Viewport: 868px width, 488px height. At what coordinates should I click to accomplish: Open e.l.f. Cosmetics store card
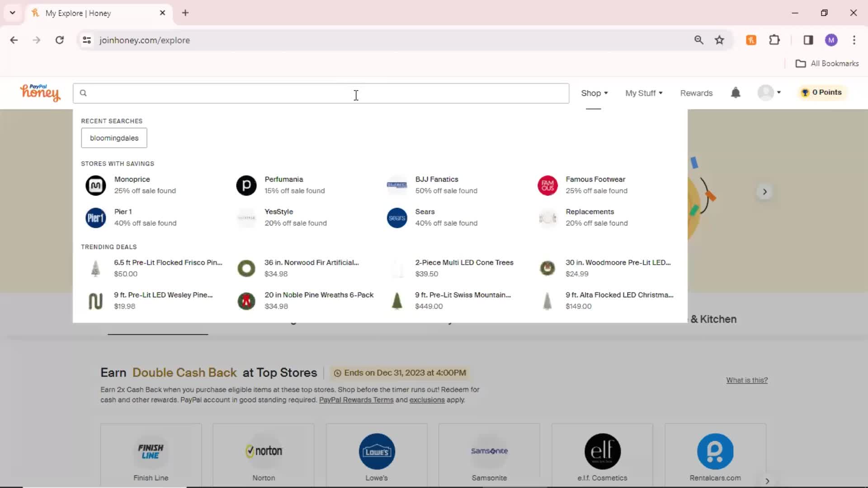pos(602,455)
